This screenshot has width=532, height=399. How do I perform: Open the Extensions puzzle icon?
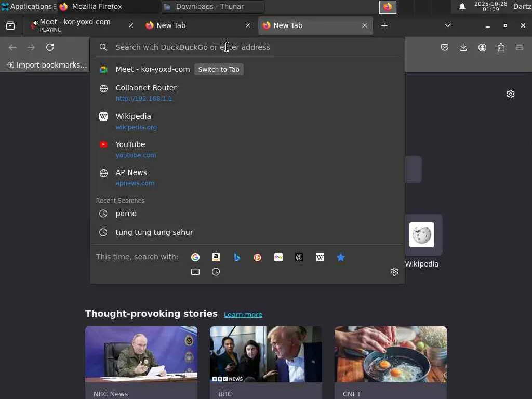pos(501,47)
